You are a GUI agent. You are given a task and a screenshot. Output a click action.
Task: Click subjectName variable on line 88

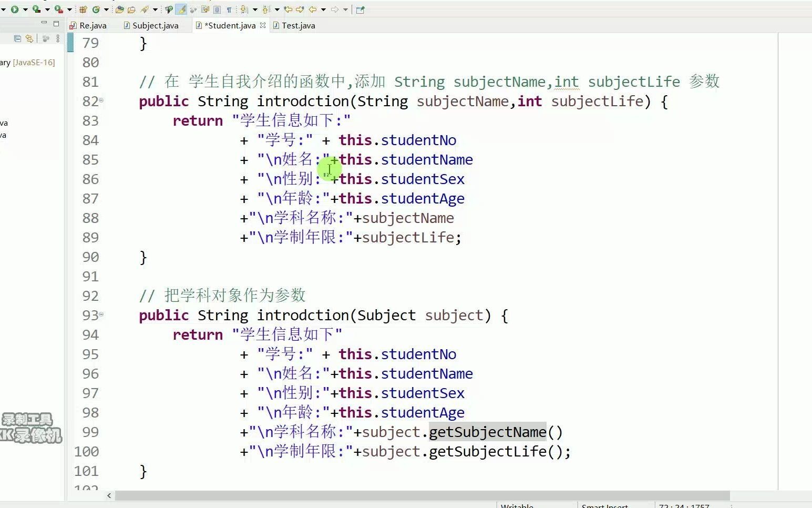(408, 218)
